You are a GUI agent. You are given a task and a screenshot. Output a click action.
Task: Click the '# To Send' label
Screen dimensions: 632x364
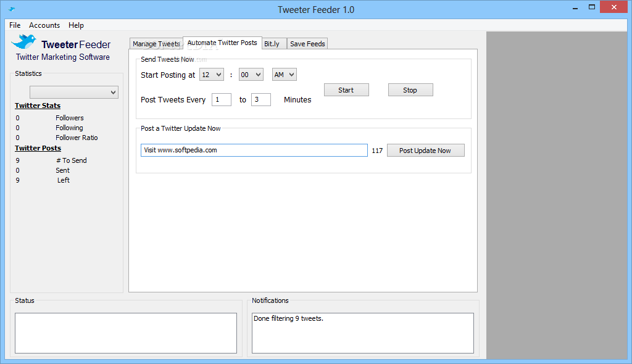(x=72, y=160)
